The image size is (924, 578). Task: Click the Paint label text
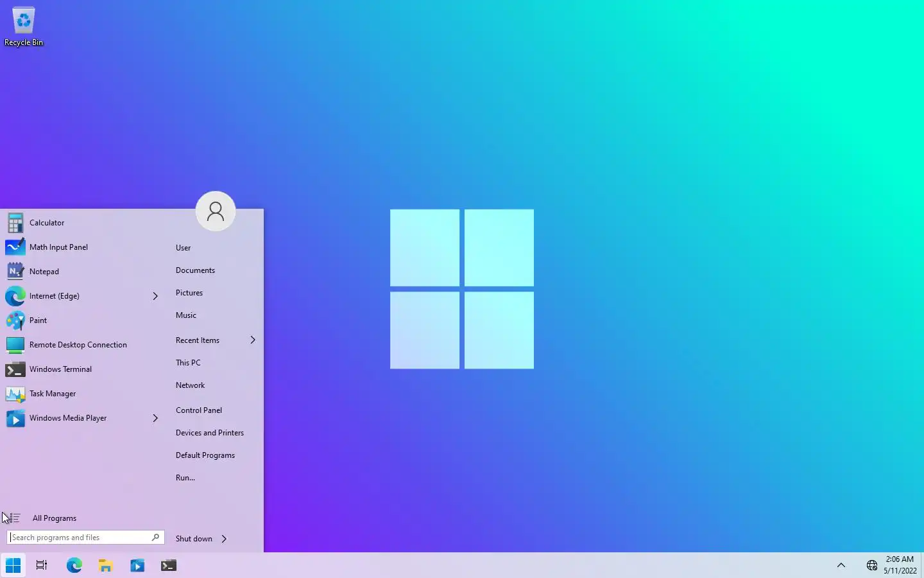click(38, 320)
